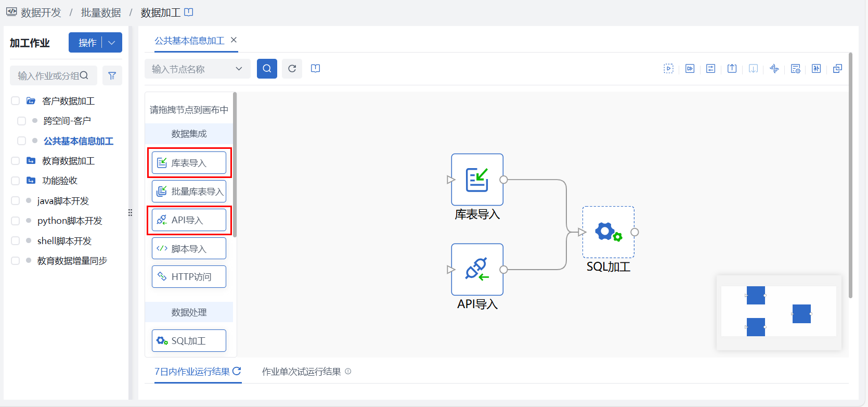Open the python脚本开发 job
Screen dimensions: 868x407
tap(70, 221)
